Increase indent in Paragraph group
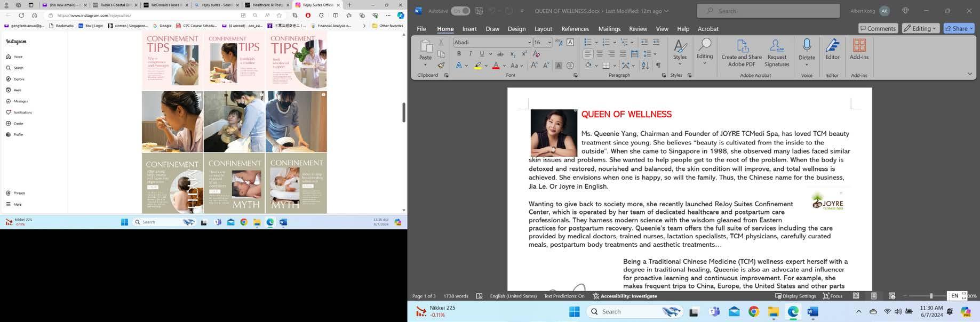 tap(656, 42)
